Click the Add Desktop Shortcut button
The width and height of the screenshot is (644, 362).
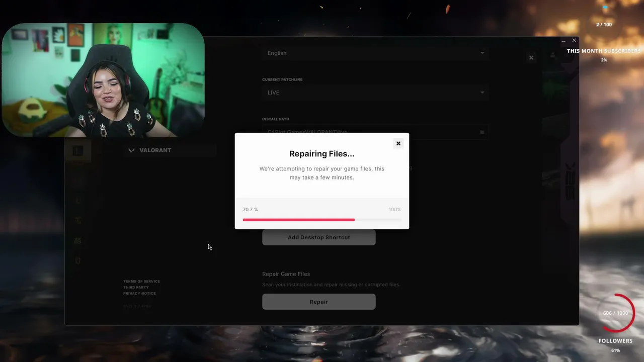tap(318, 237)
